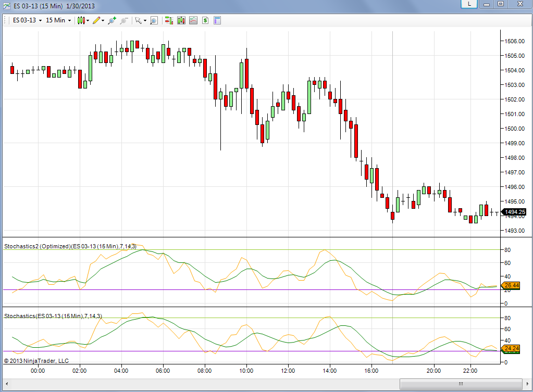Screen dimensions: 533x392
Task: Open the ES 03-13 instrument dropdown
Action: [x=27, y=20]
